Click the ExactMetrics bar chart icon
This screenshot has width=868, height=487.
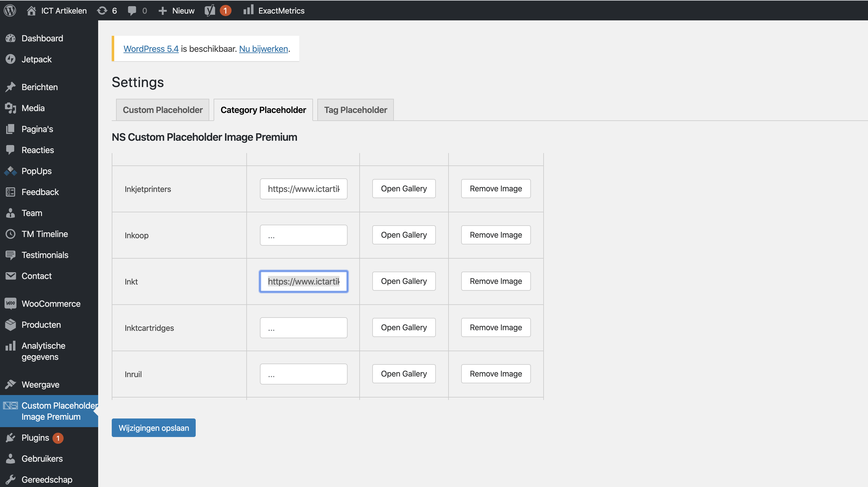click(248, 10)
